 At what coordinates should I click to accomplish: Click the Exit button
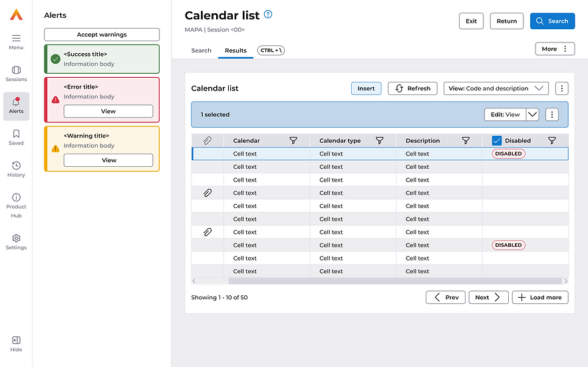click(472, 21)
